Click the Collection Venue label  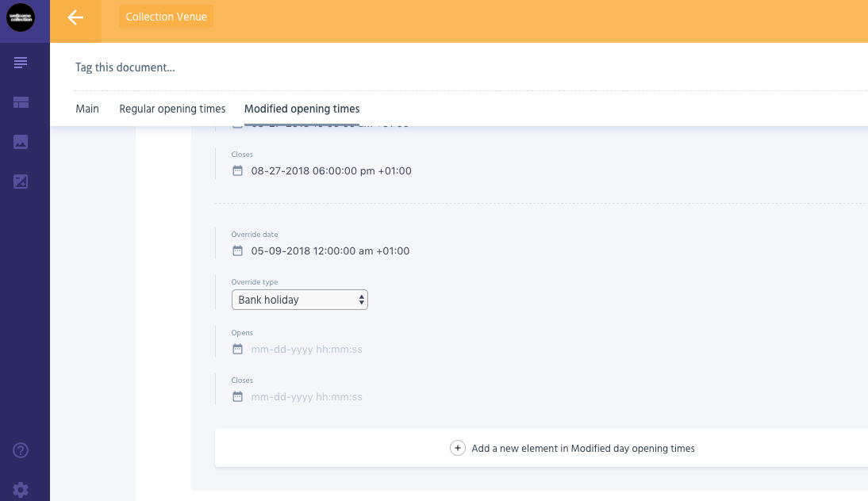click(166, 17)
